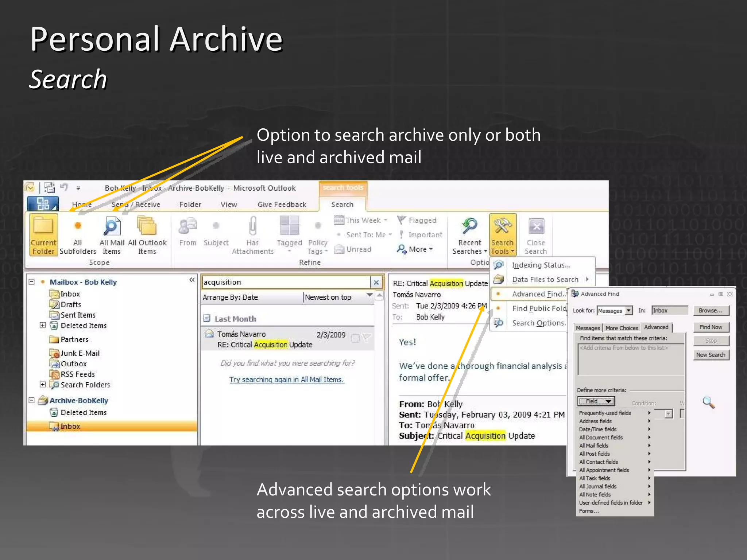
Task: Open More refine dropdown
Action: [x=415, y=249]
